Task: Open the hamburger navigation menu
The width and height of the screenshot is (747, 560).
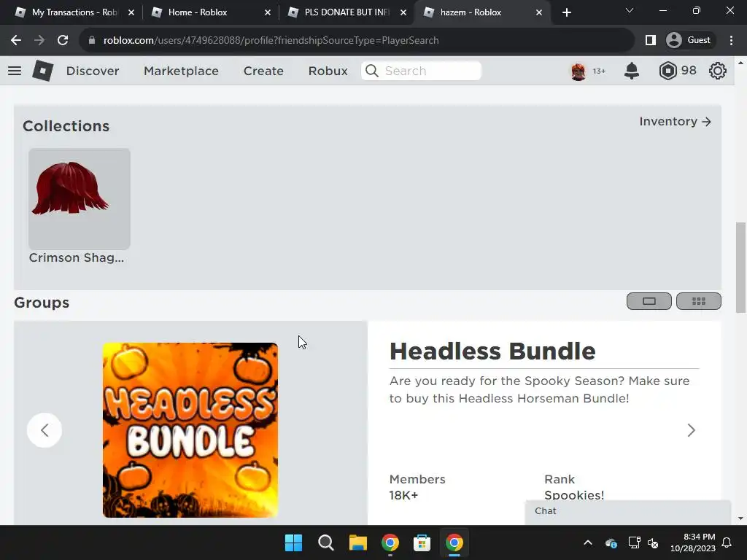Action: coord(15,71)
